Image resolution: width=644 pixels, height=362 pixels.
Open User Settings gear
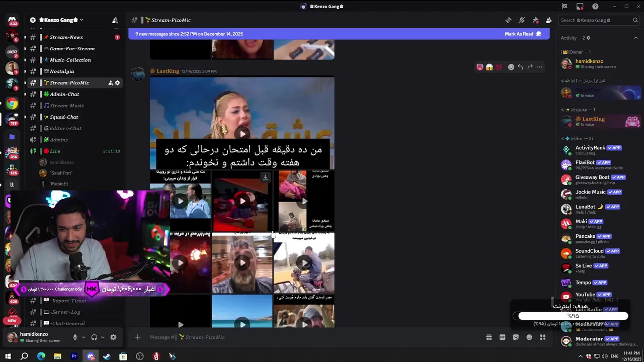113,337
